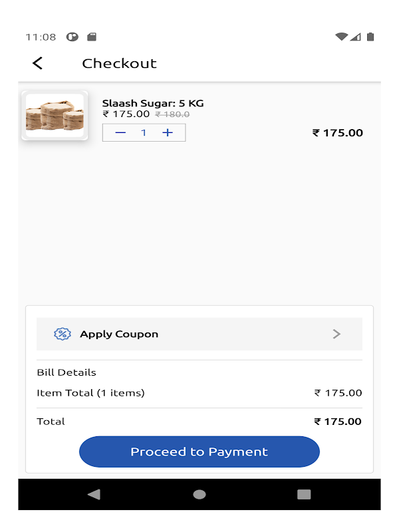Tap Android recents square button
This screenshot has width=399, height=532.
pos(304,494)
